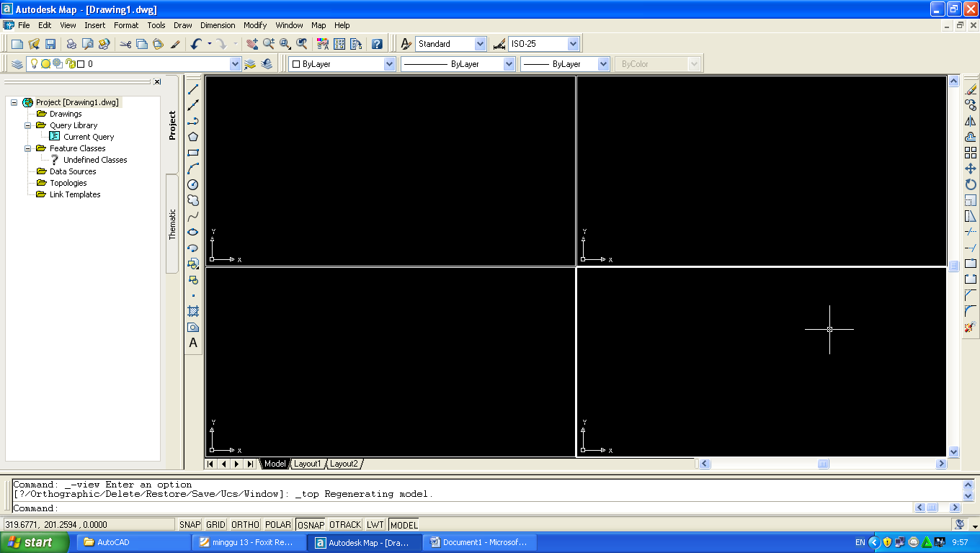Open the lineweight ByLayer dropdown

click(x=605, y=64)
